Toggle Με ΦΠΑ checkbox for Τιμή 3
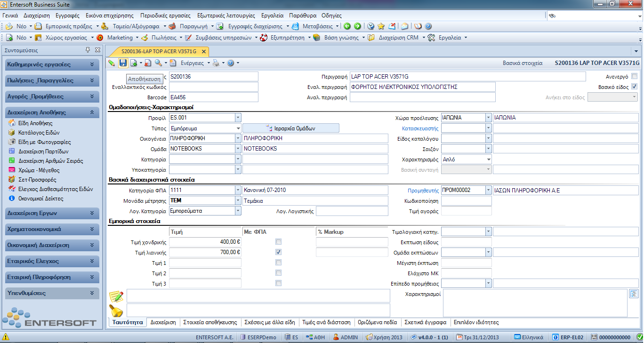 (x=279, y=283)
